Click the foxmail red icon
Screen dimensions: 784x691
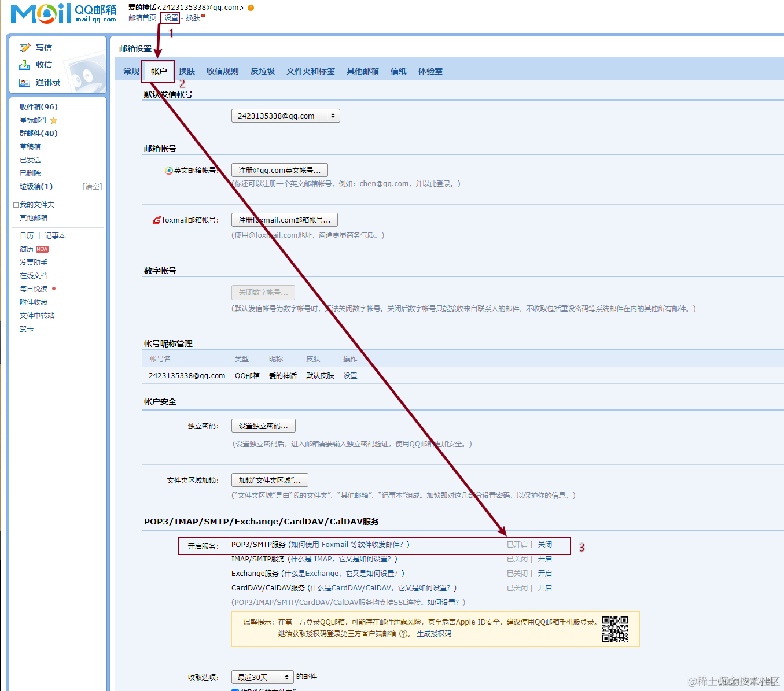157,220
